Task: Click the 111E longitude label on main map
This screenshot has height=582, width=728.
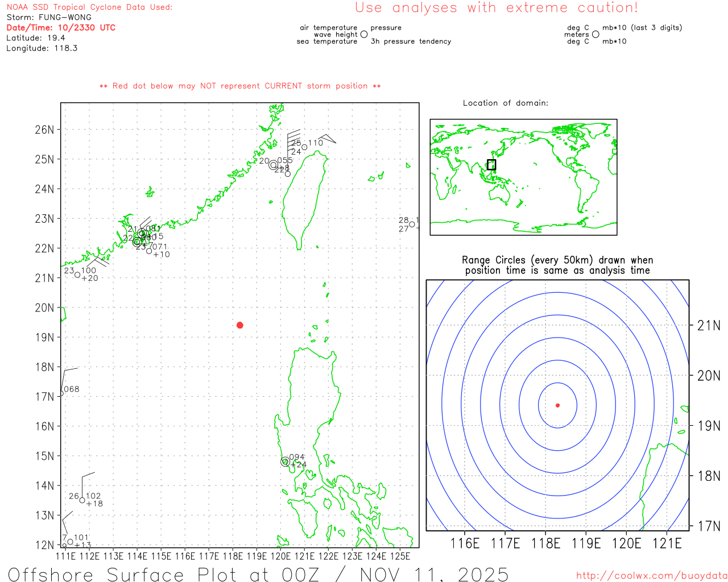Action: (66, 556)
